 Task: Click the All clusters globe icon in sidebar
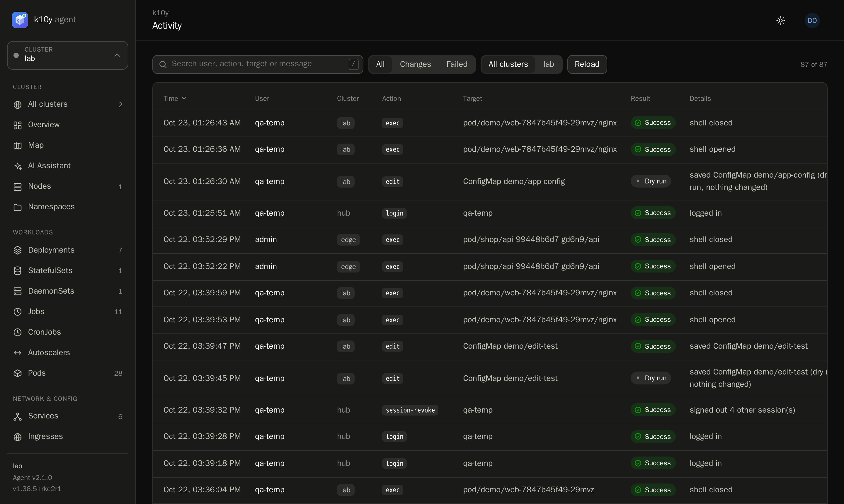pyautogui.click(x=18, y=105)
